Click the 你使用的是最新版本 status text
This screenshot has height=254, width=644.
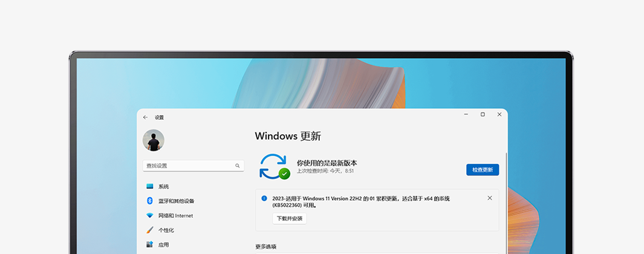coord(327,163)
